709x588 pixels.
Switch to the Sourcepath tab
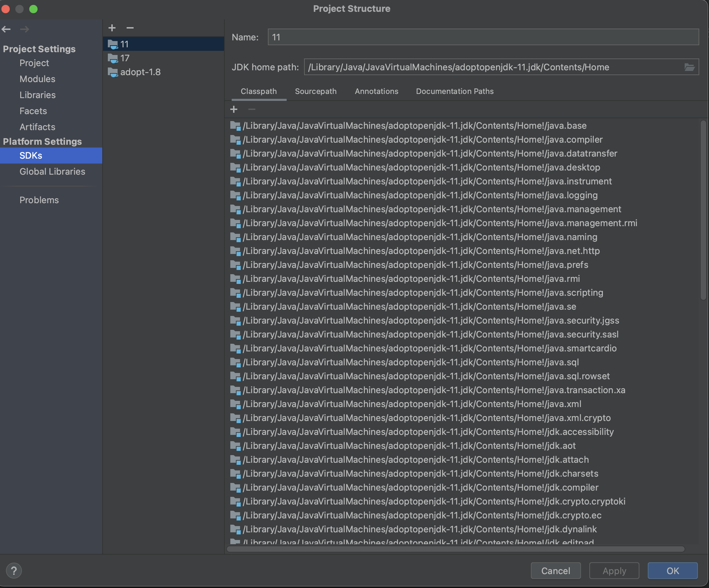316,92
